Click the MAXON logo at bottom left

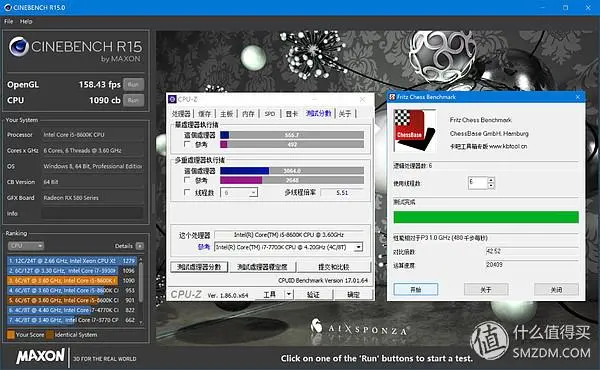click(41, 356)
